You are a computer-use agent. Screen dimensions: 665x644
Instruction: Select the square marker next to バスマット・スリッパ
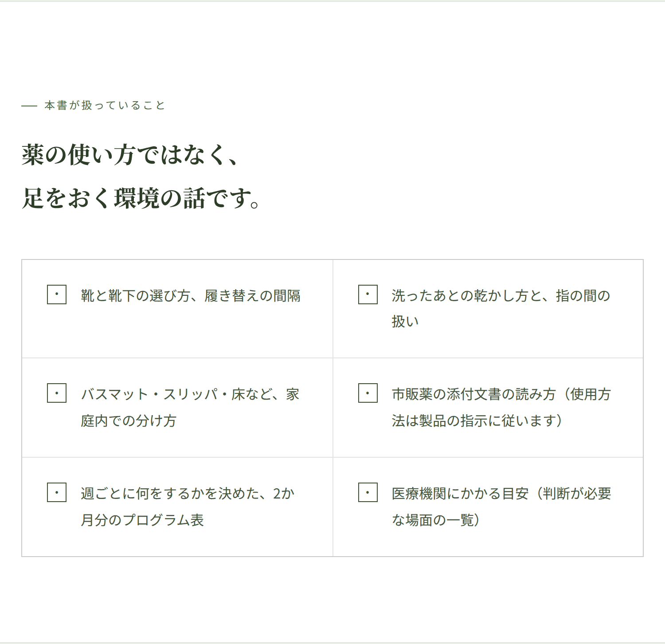tap(57, 393)
